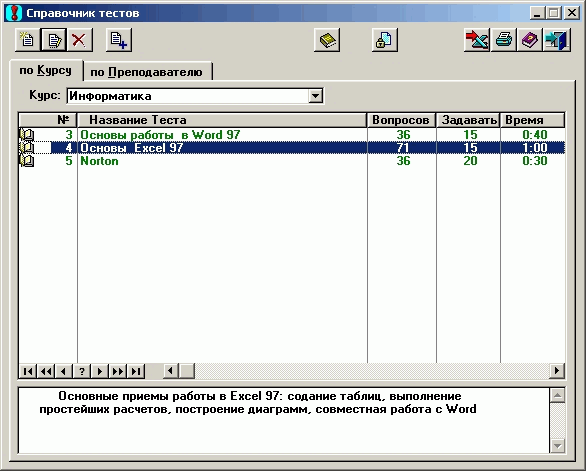
Task: Click the Вопросов column header
Action: pyautogui.click(x=401, y=120)
